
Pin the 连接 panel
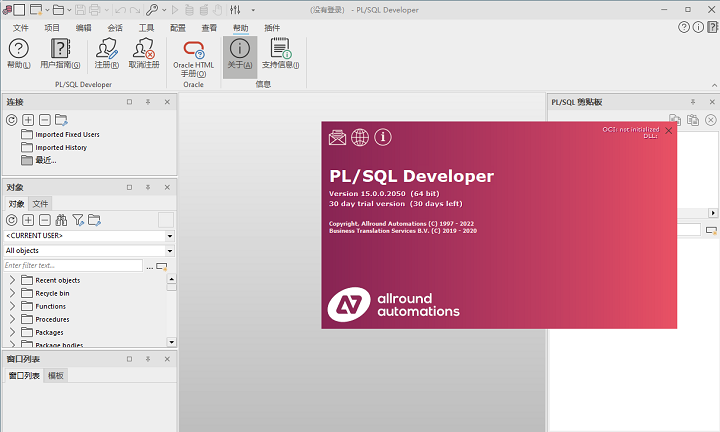pos(148,102)
